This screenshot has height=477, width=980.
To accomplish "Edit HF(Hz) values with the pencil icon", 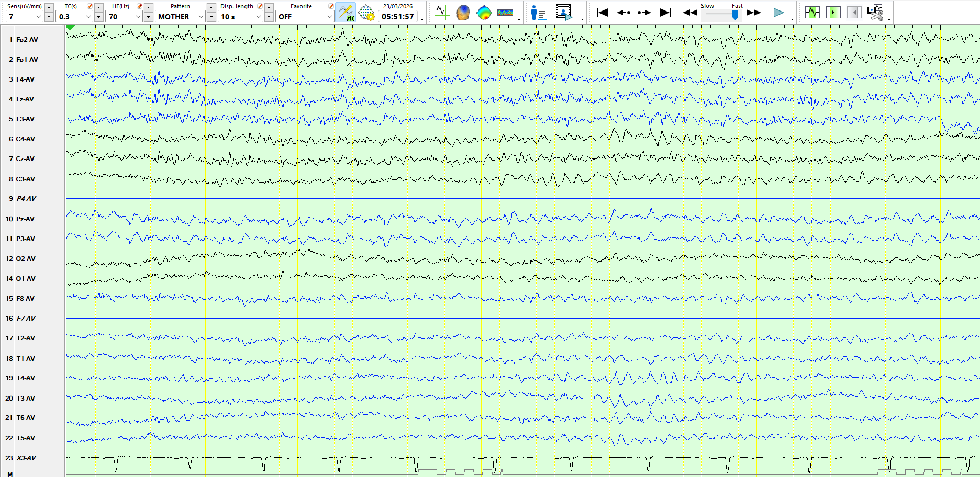I will [x=139, y=6].
